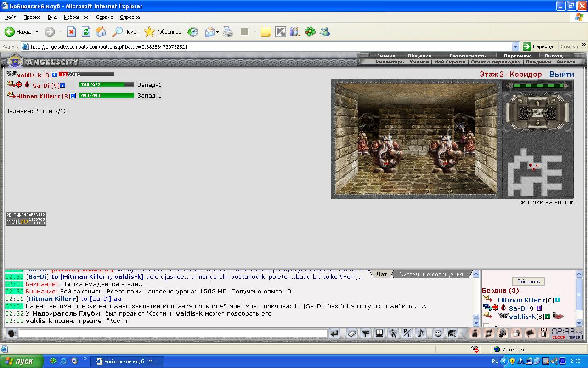
Task: Open Мой Скролл link
Action: 450,62
